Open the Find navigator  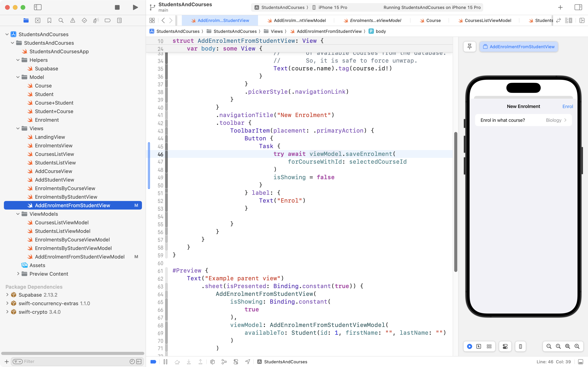61,20
